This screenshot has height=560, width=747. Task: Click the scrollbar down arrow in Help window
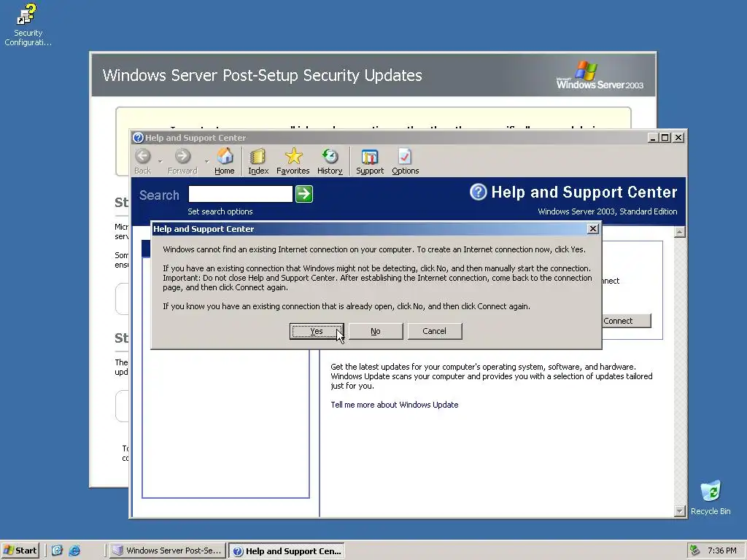point(680,511)
